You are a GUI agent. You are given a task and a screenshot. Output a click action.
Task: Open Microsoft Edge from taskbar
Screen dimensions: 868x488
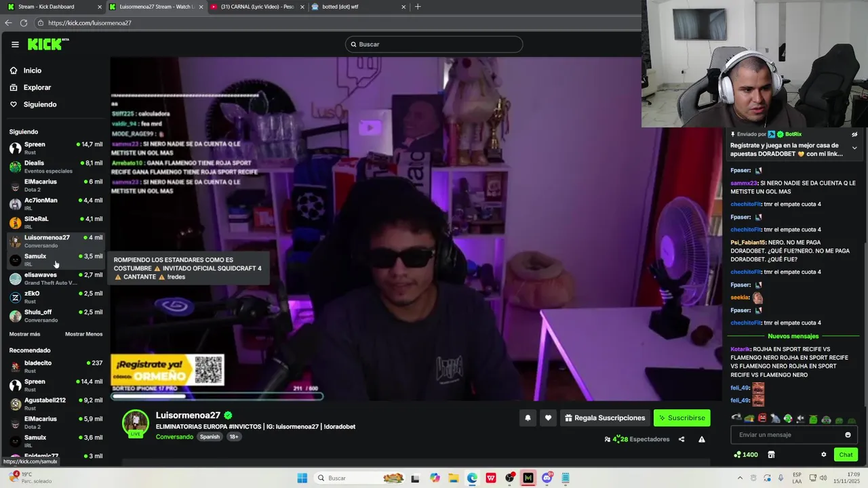(472, 478)
